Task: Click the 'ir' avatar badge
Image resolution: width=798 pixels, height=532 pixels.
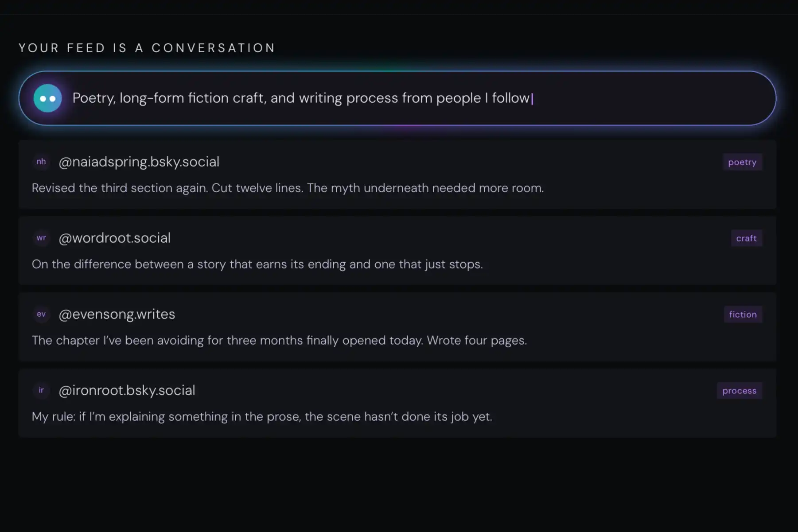Action: pyautogui.click(x=41, y=390)
